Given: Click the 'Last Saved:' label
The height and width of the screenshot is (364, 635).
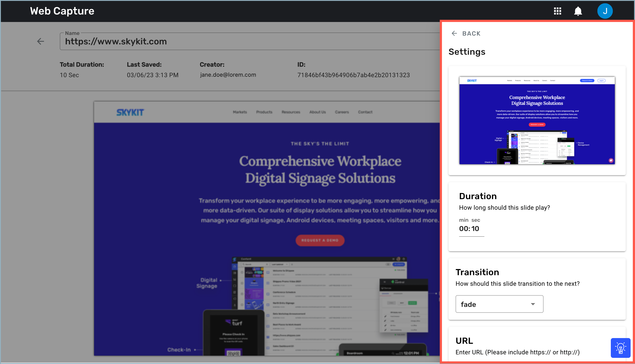Looking at the screenshot, I should pos(144,64).
